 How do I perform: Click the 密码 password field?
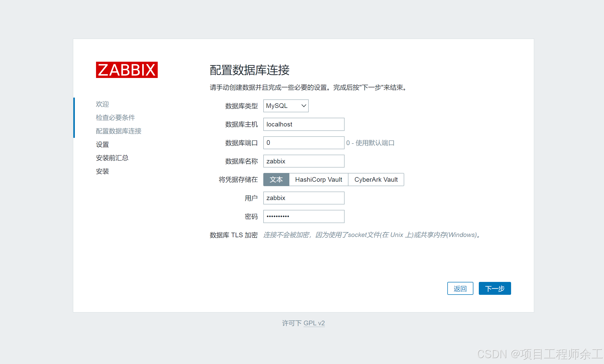coord(304,216)
